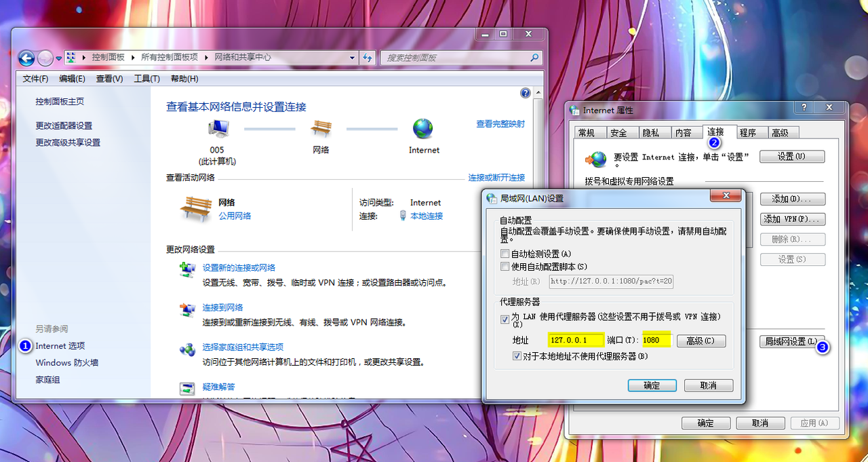
Task: Click the Internet Properties title bar icon
Action: click(x=575, y=110)
